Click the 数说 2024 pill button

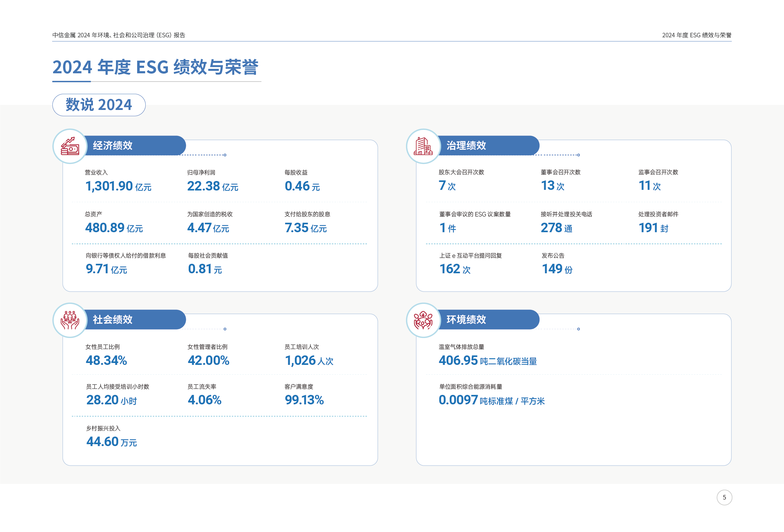tap(99, 105)
